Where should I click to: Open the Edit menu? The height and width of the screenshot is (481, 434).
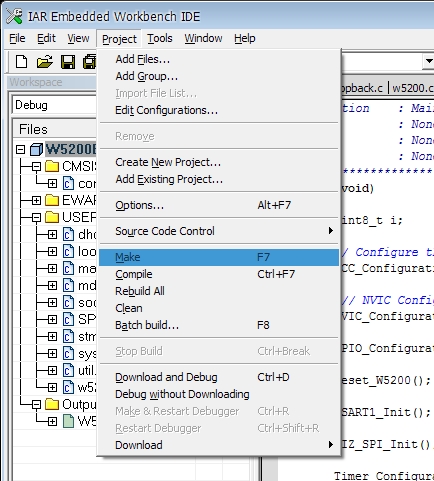[x=46, y=38]
